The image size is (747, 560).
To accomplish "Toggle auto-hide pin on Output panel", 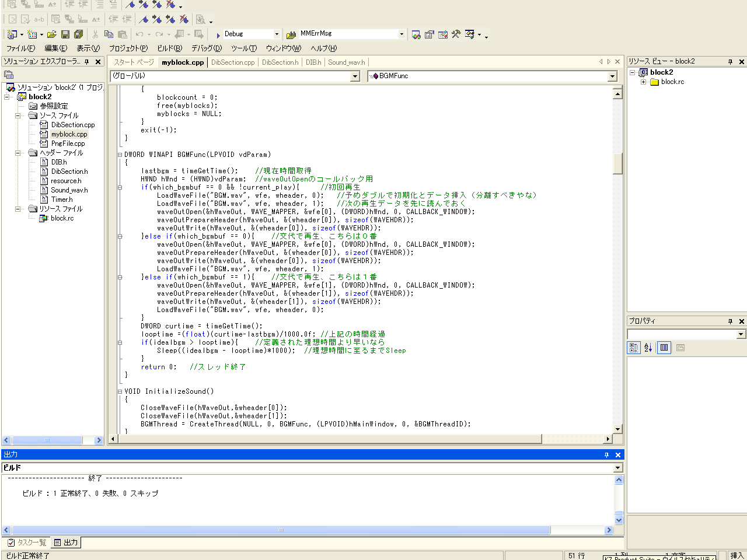I will pyautogui.click(x=606, y=455).
